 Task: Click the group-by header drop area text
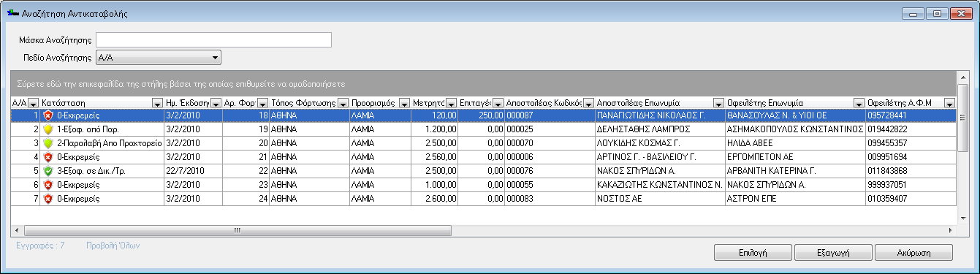[181, 83]
